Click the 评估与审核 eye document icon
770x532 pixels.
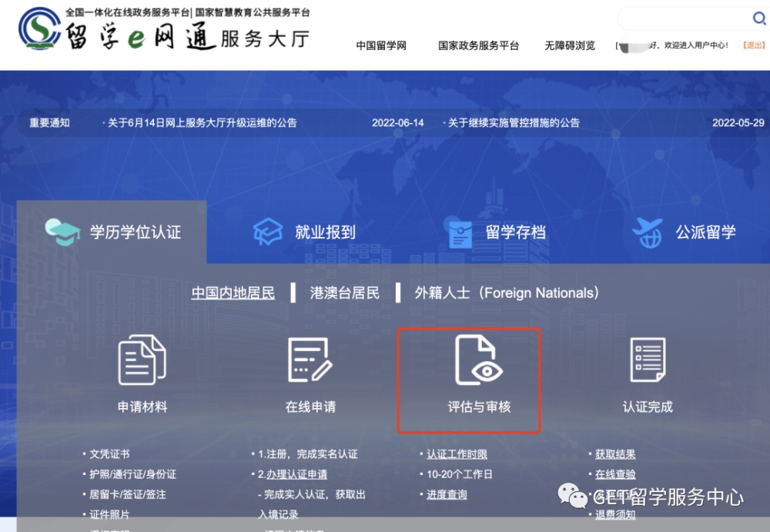pos(478,360)
